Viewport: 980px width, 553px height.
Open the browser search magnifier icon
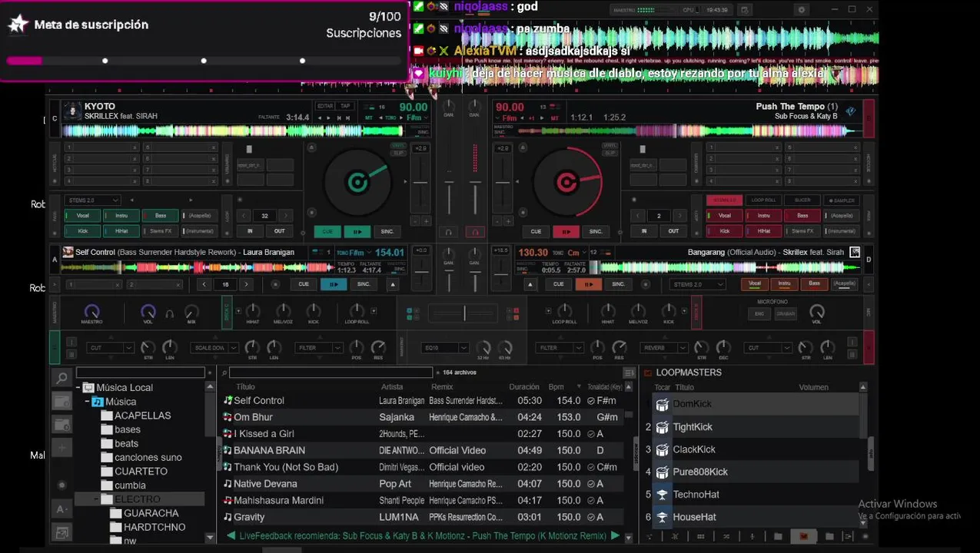click(61, 378)
